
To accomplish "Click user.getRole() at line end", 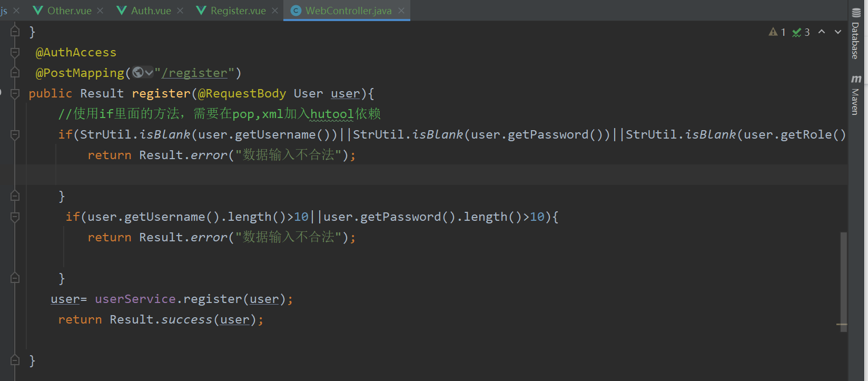I will click(x=795, y=134).
